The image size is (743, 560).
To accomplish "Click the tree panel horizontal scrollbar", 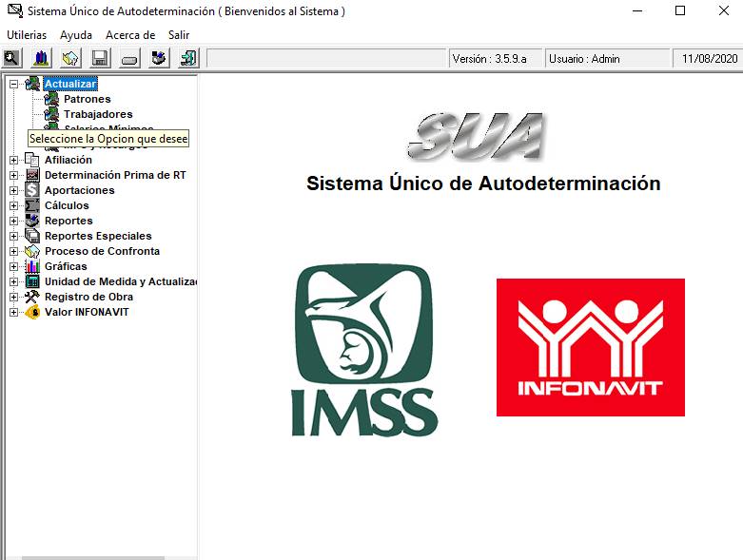I will pos(95,557).
